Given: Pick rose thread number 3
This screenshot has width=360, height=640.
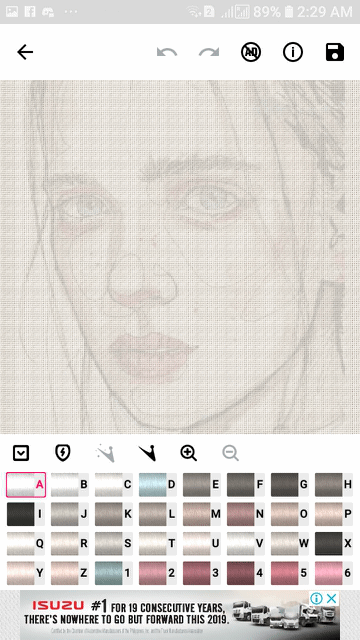Looking at the screenshot, I should point(202,573).
